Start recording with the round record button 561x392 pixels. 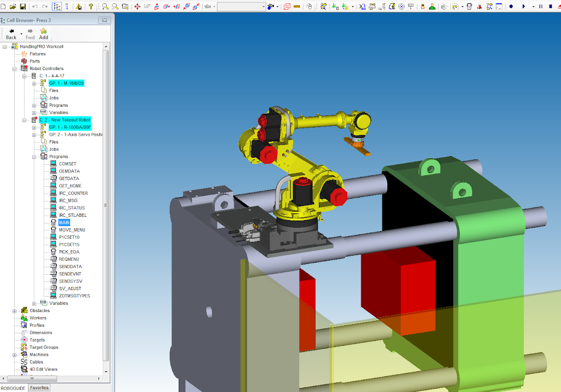[511, 7]
